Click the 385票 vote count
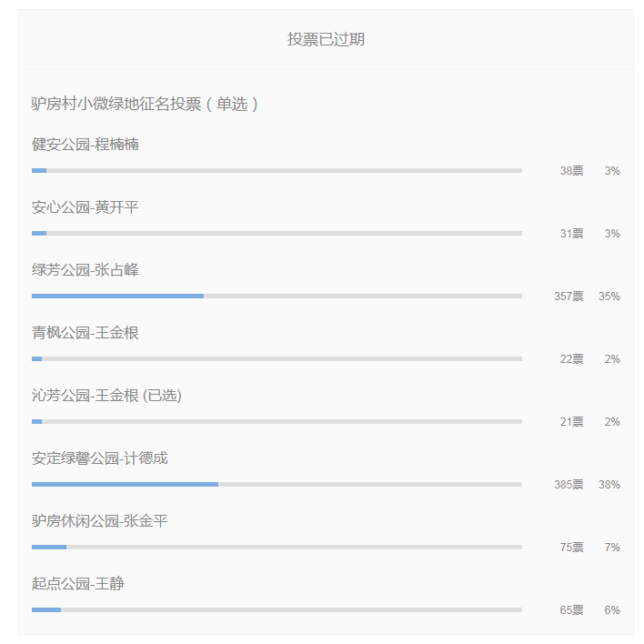 click(x=569, y=485)
